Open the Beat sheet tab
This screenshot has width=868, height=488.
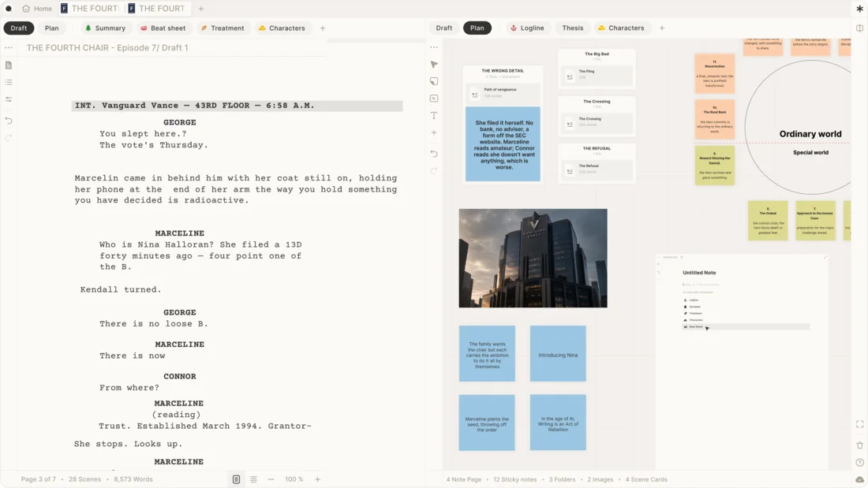coord(163,28)
